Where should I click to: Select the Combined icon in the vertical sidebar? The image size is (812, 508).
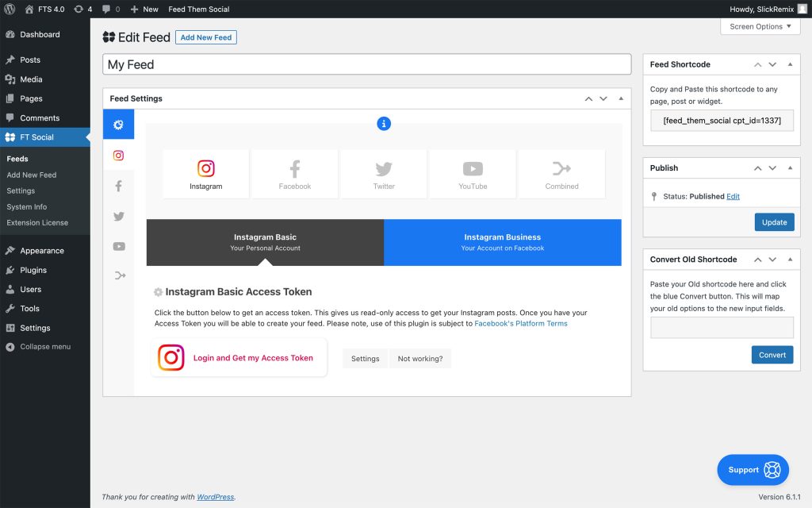(120, 275)
